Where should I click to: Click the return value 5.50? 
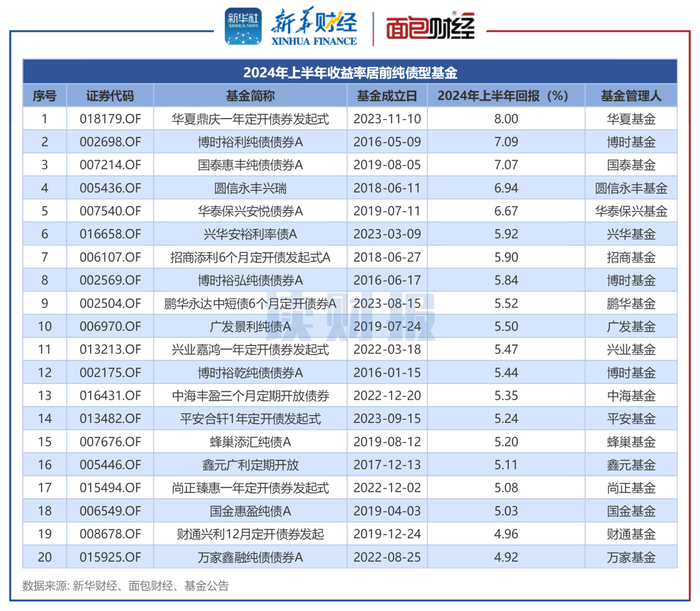point(506,326)
